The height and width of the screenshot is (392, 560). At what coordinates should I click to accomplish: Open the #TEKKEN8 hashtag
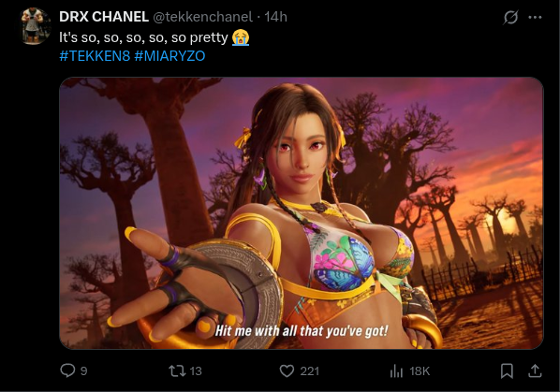tap(95, 56)
